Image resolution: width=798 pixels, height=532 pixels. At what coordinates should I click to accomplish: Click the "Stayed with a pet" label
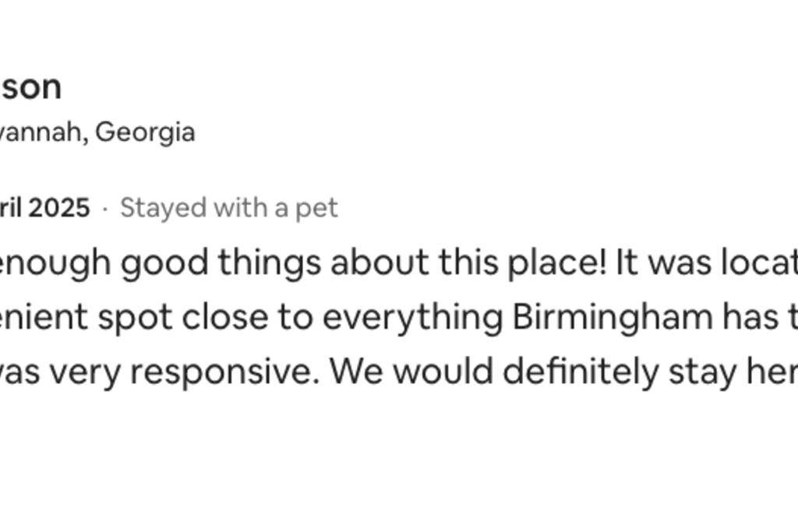(x=229, y=208)
